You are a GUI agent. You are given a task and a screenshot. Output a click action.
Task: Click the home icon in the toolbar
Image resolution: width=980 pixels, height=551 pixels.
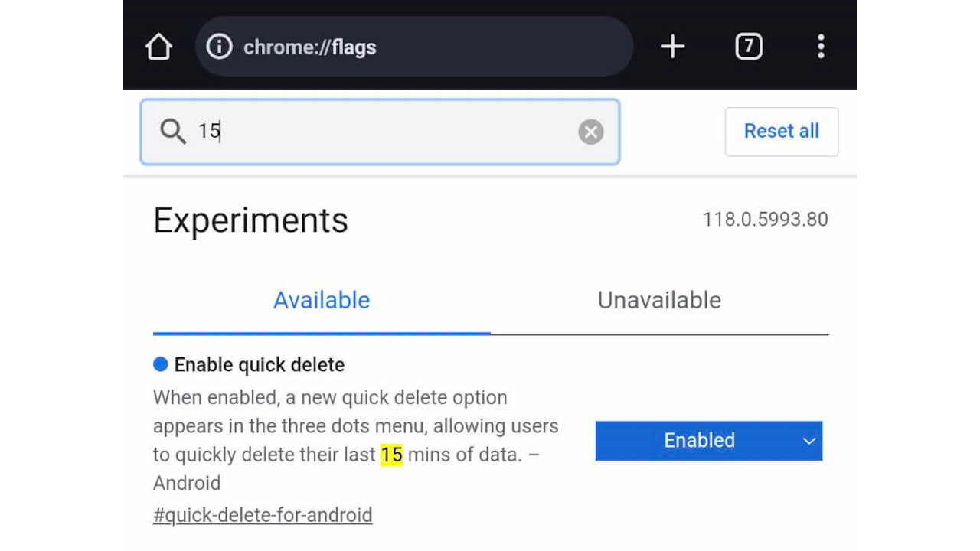[x=158, y=47]
